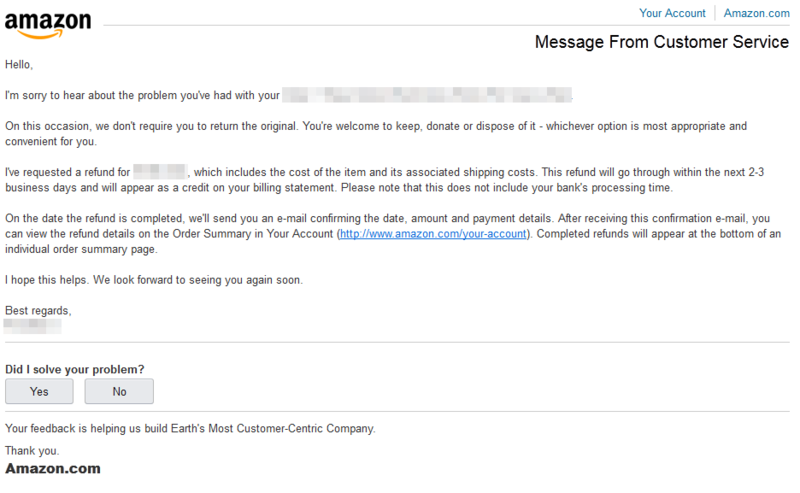Click the 'I hope this helps' sentence

pos(154,280)
